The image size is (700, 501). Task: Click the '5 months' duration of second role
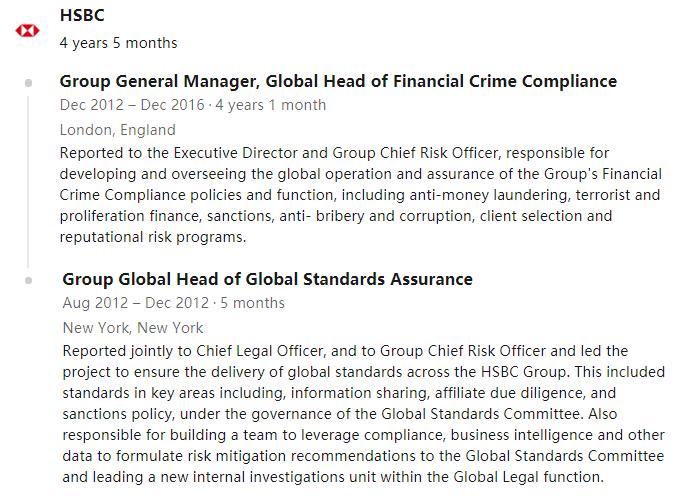tap(253, 303)
